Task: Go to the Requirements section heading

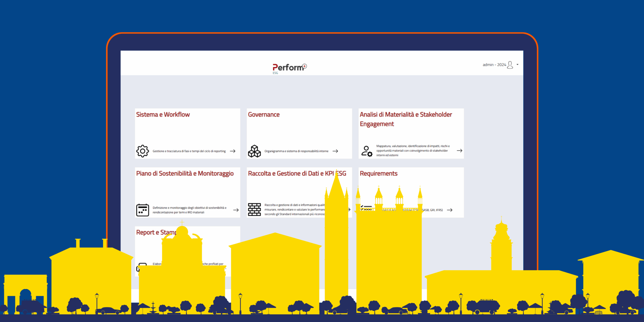Action: (378, 173)
